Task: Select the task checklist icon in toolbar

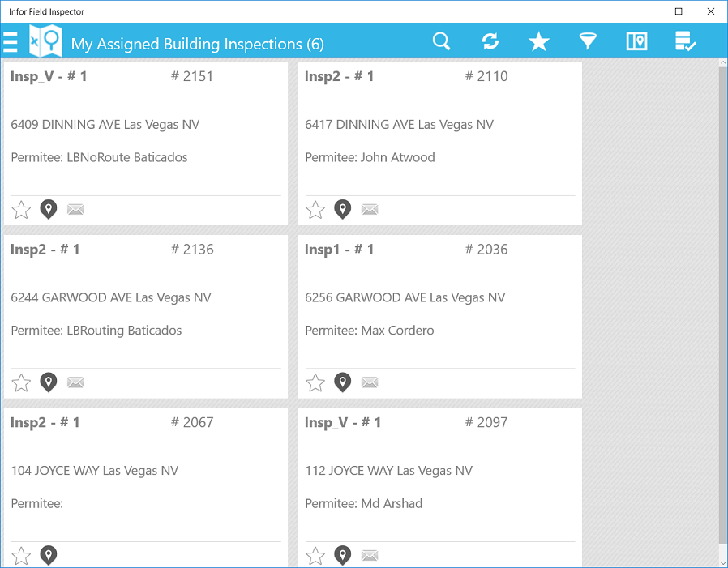Action: pos(685,41)
